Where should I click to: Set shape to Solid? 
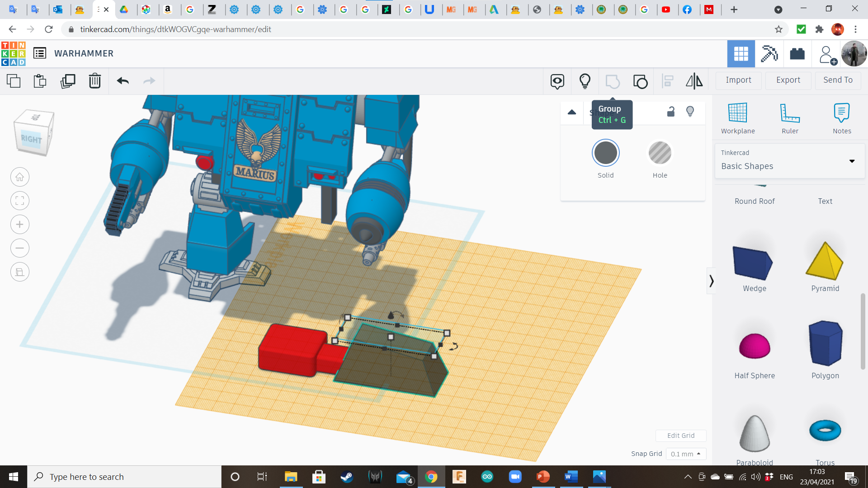coord(605,154)
